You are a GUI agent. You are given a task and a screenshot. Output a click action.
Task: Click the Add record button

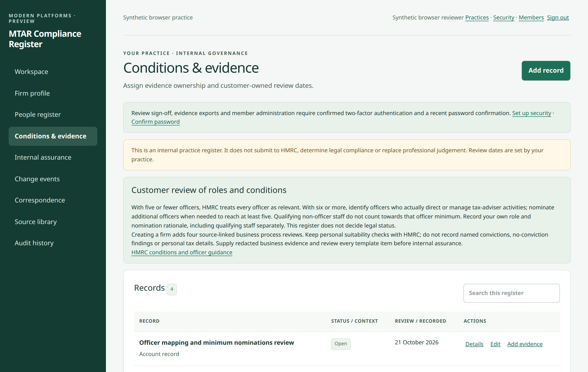tap(546, 71)
